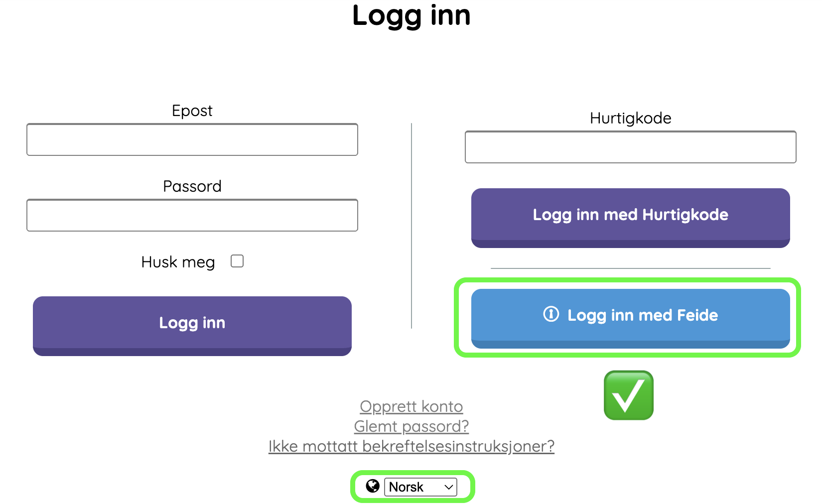
Task: Click the Hurtigkode field label
Action: click(x=630, y=118)
